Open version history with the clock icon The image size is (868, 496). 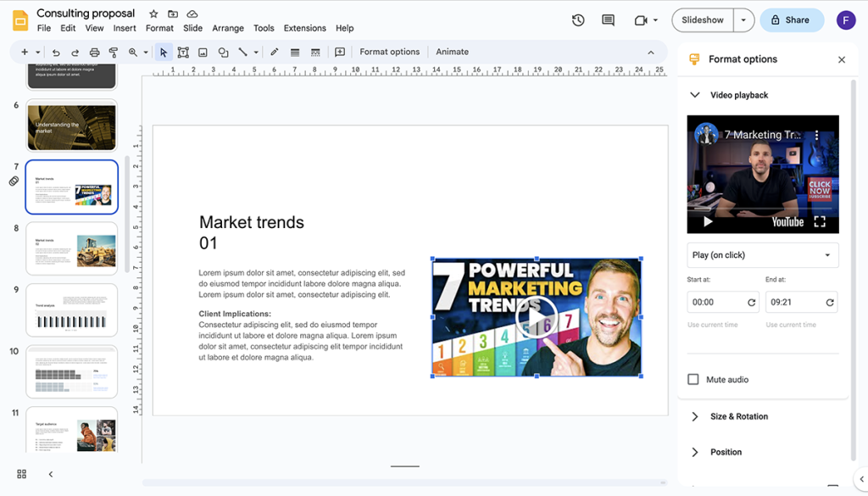point(578,20)
